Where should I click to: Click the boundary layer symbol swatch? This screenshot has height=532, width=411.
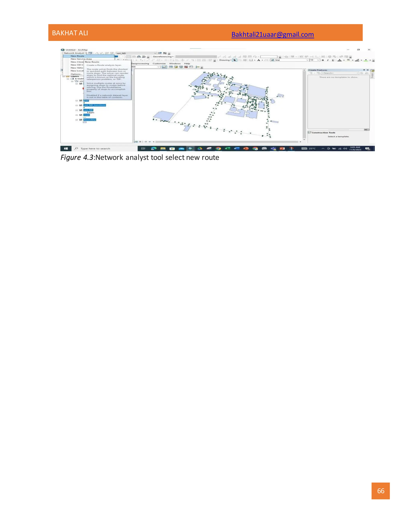coord(85,122)
